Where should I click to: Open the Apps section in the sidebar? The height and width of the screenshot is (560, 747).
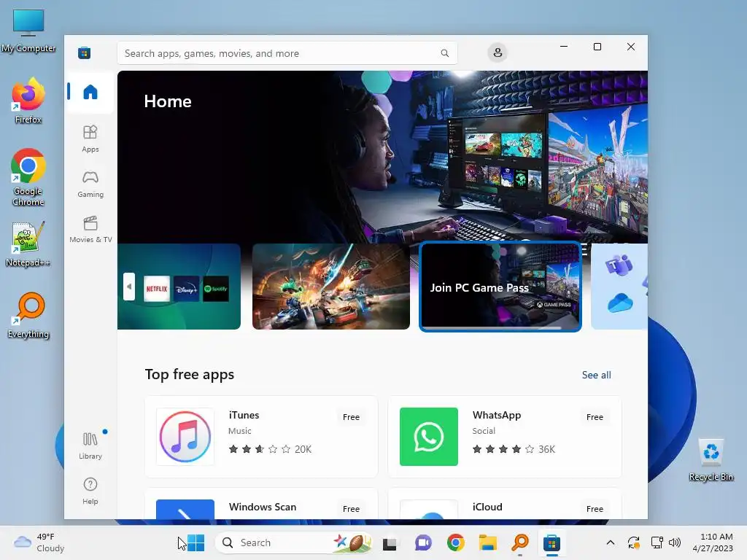coord(90,139)
